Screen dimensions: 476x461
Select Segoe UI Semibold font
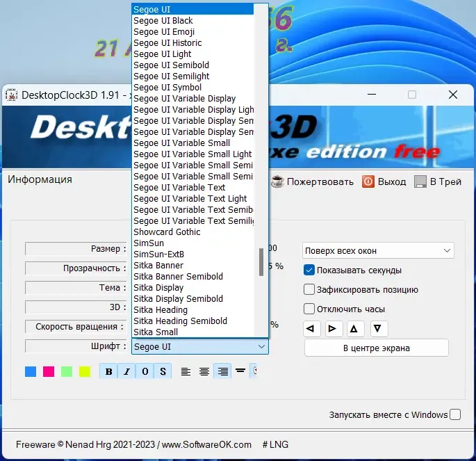(192, 65)
